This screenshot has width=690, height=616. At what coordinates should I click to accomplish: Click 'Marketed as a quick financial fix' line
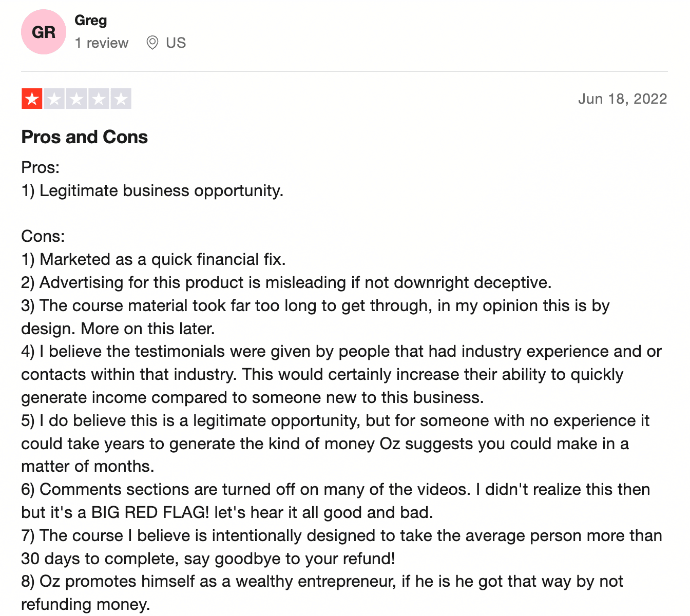[154, 259]
